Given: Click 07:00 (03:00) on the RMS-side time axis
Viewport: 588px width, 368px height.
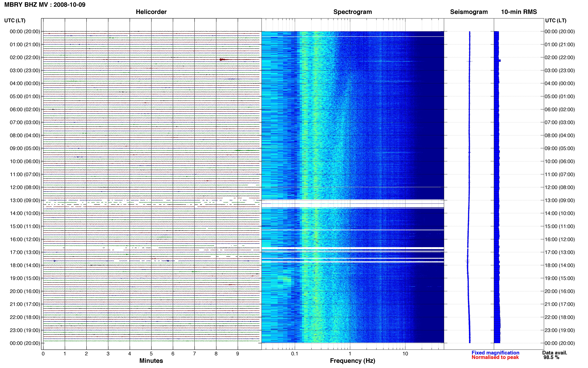Looking at the screenshot, I should [x=560, y=122].
